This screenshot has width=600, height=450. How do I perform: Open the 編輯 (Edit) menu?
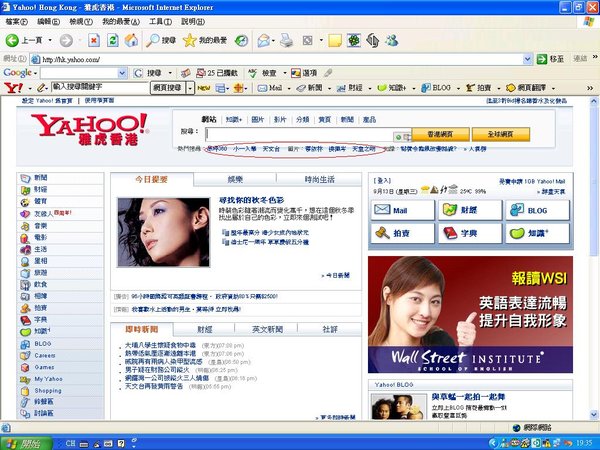pos(48,22)
